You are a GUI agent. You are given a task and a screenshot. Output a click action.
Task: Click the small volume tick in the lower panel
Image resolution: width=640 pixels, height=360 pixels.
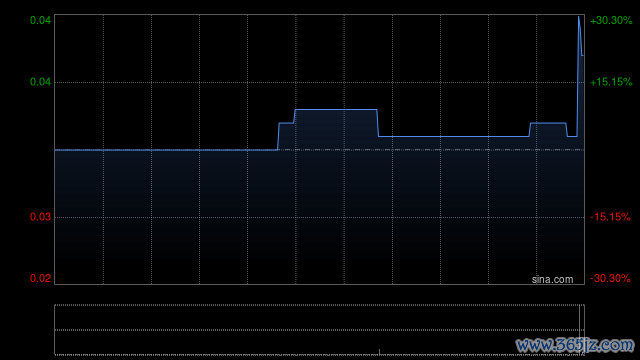coord(380,352)
